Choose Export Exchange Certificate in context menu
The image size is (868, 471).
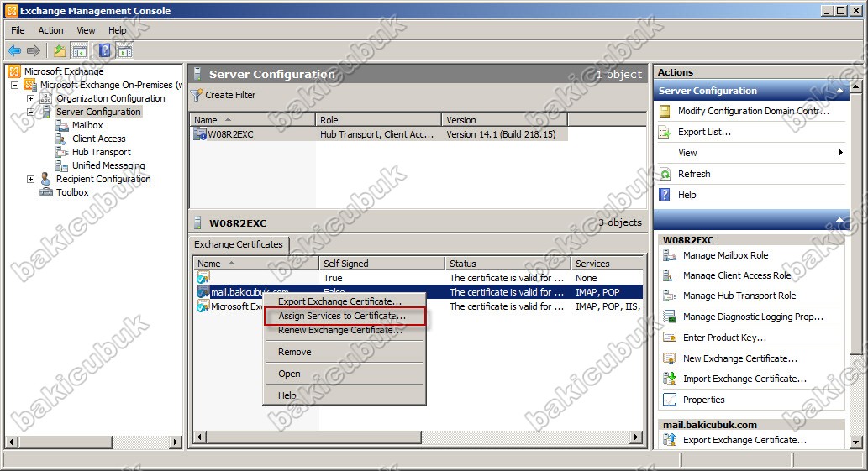point(345,301)
